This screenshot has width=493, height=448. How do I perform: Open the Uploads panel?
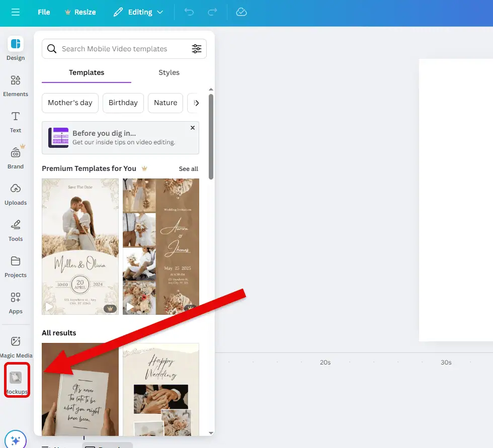16,194
